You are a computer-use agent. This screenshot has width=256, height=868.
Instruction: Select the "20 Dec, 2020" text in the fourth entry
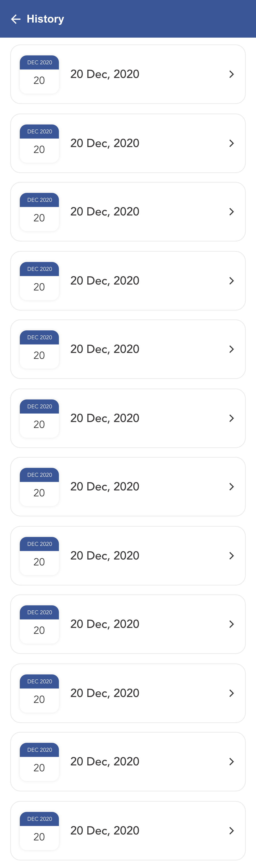coord(105,281)
